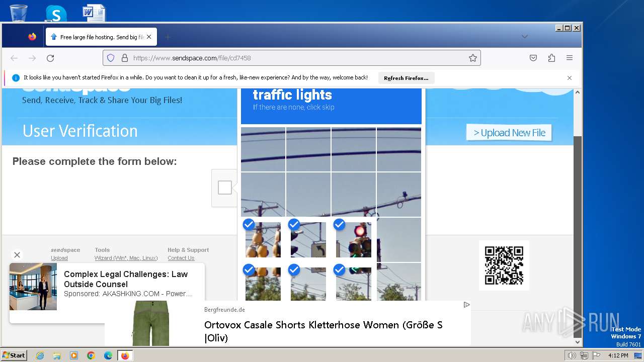
Task: Switch to the Firefox taskbar button
Action: pyautogui.click(x=125, y=355)
